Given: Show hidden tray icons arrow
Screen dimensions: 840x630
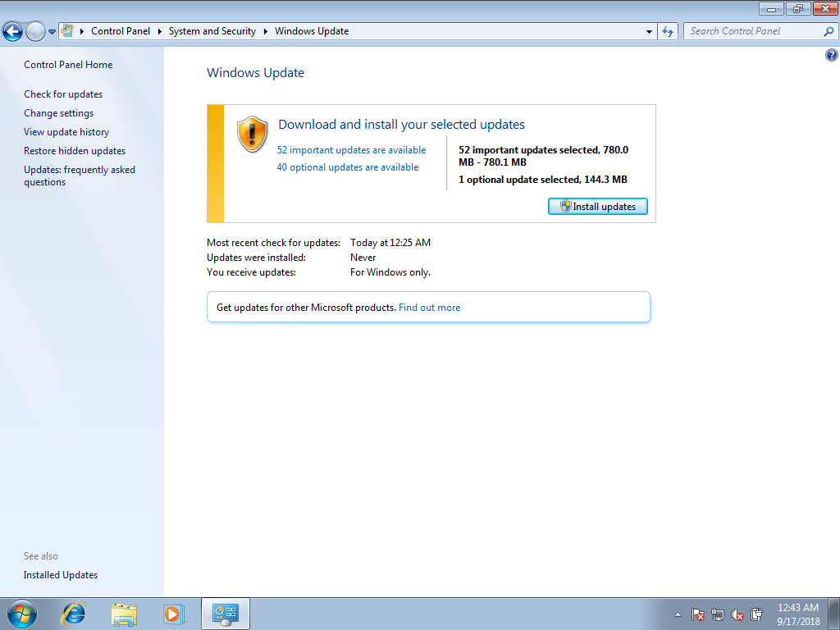Looking at the screenshot, I should point(678,614).
